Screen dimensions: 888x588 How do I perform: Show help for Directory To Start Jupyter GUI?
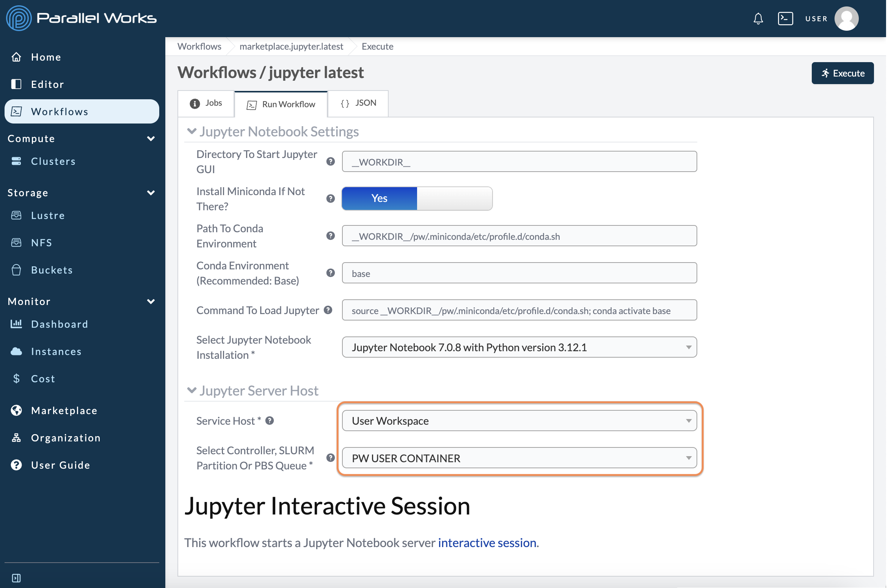pos(331,162)
